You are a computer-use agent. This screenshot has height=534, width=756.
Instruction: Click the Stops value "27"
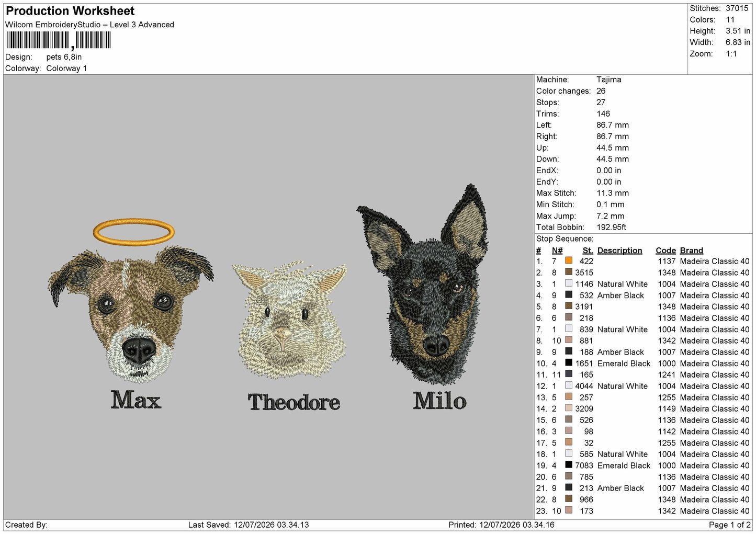click(x=601, y=103)
